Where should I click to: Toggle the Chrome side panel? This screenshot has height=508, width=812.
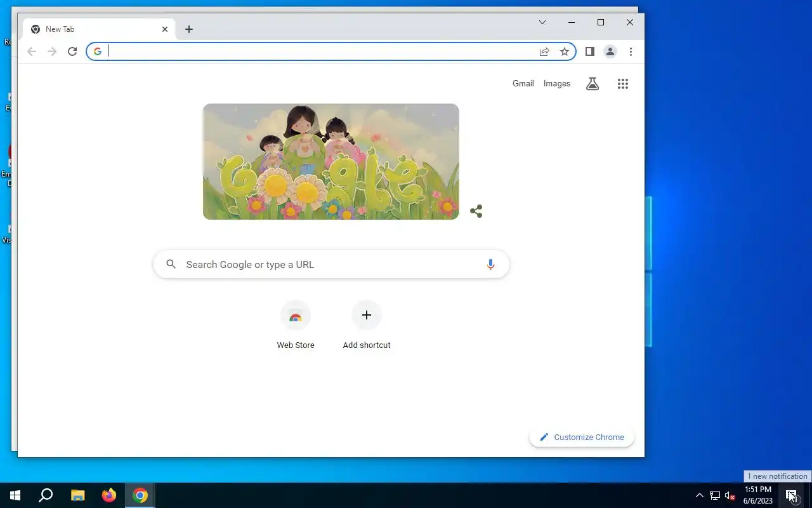[x=589, y=51]
